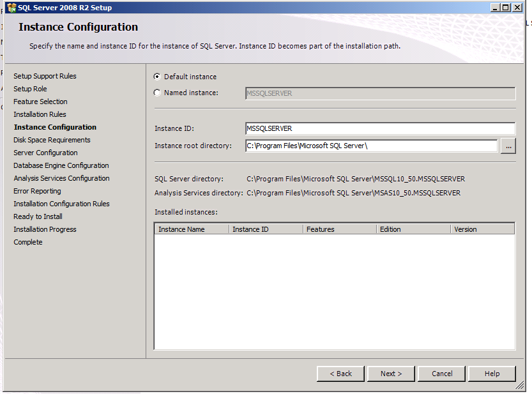Click the Back button
The width and height of the screenshot is (532, 394).
[x=340, y=374]
